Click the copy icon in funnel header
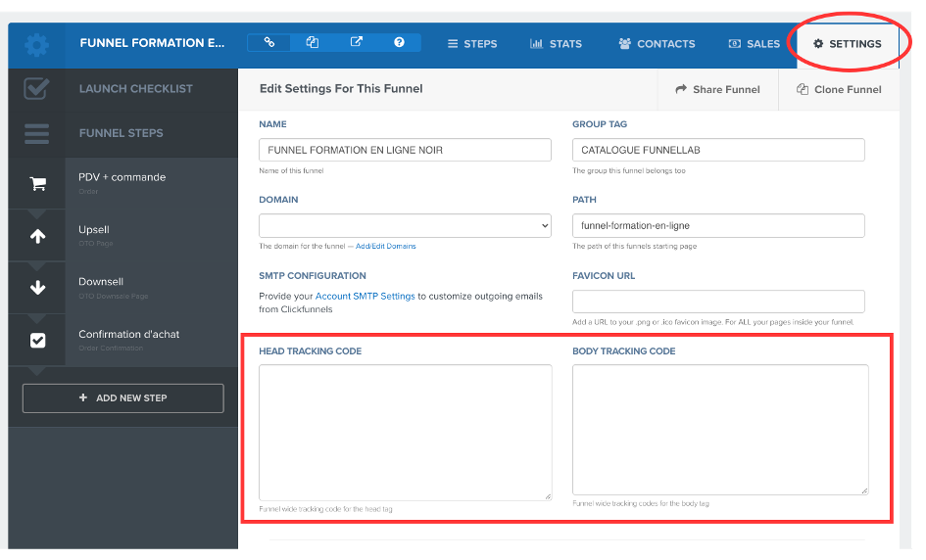This screenshot has height=560, width=926. point(313,42)
